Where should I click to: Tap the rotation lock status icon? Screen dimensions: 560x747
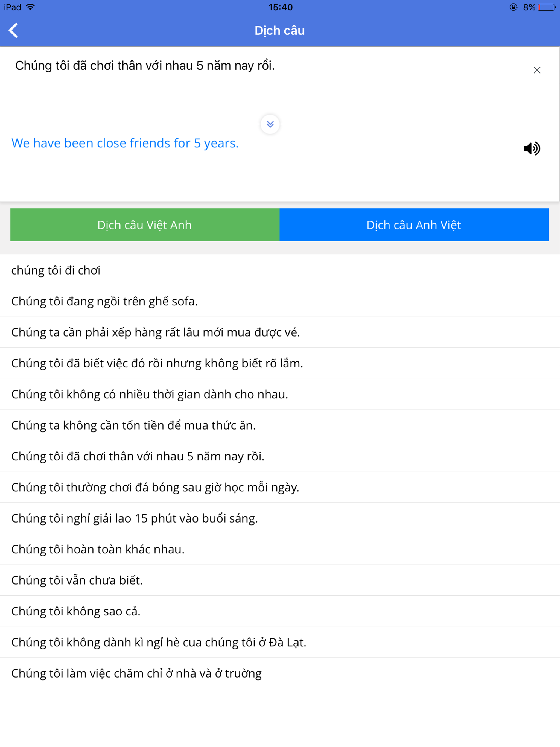click(514, 7)
